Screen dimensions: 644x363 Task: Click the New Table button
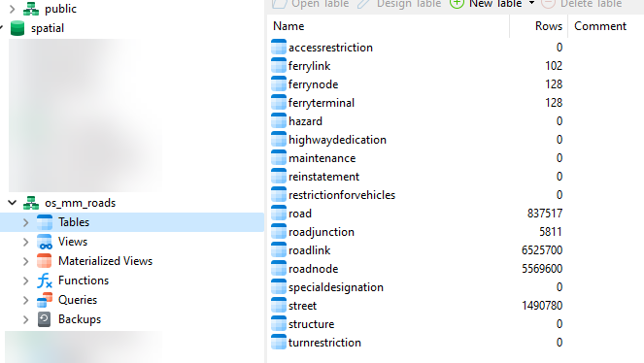click(487, 4)
